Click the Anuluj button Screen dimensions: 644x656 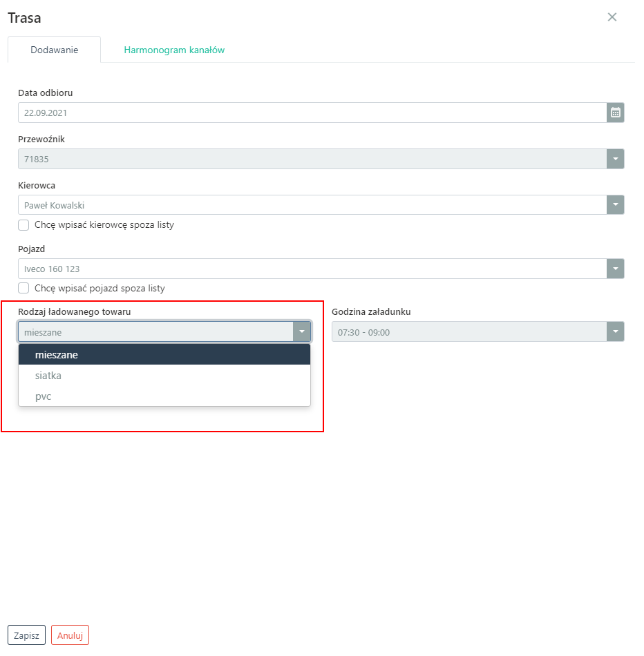point(70,635)
